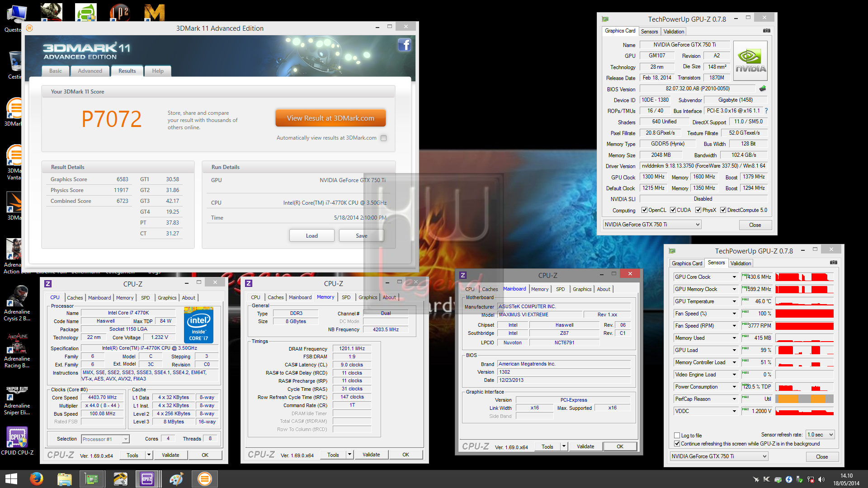
Task: Switch to GPU-Z via taskbar icon
Action: 92,479
